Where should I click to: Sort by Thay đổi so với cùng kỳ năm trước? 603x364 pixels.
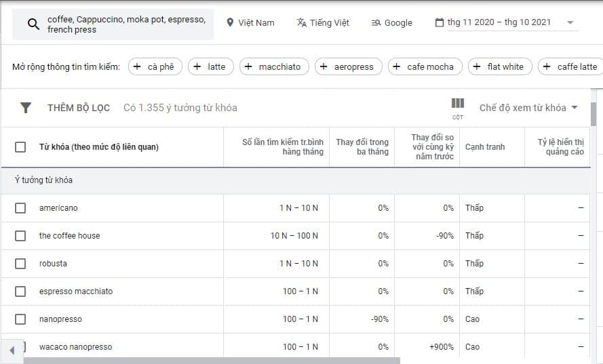pos(433,147)
